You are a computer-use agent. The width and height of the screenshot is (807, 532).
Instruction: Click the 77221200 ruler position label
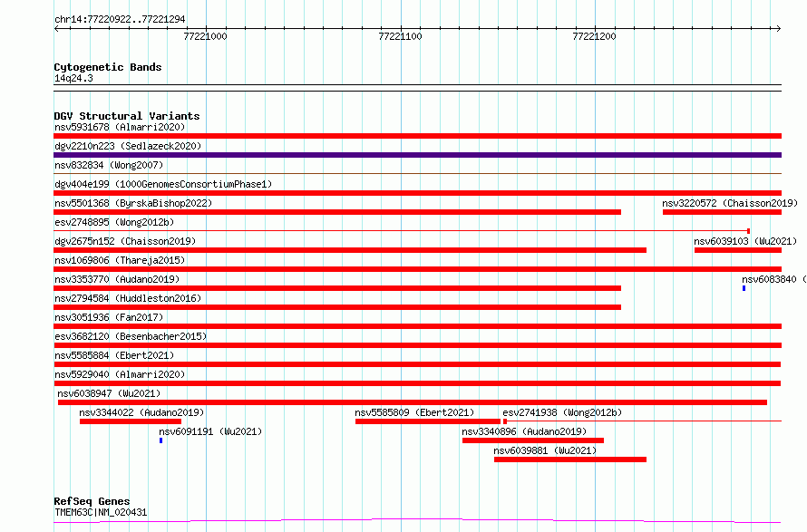point(594,36)
